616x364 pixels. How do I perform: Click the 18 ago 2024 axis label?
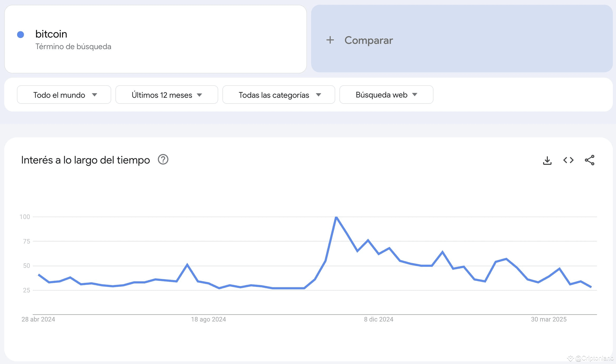[208, 319]
